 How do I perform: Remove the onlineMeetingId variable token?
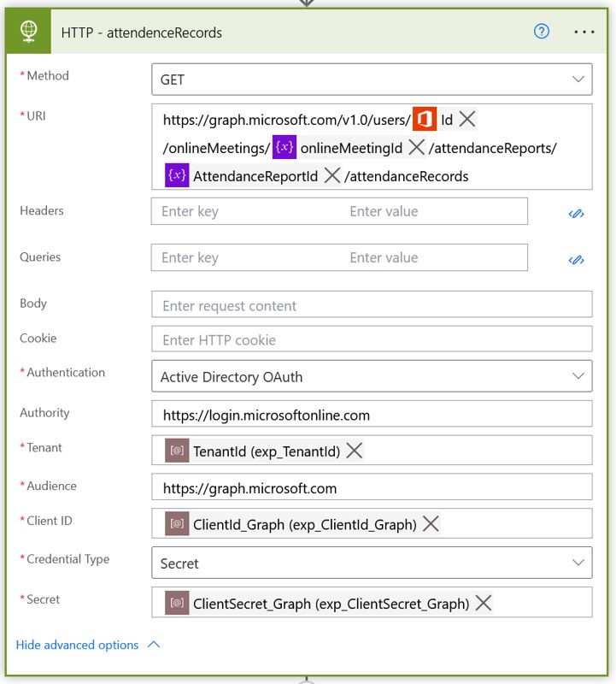pyautogui.click(x=416, y=147)
